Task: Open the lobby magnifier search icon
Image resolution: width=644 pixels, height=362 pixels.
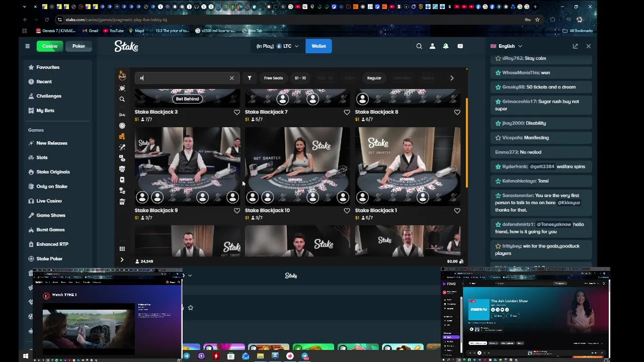Action: click(122, 99)
